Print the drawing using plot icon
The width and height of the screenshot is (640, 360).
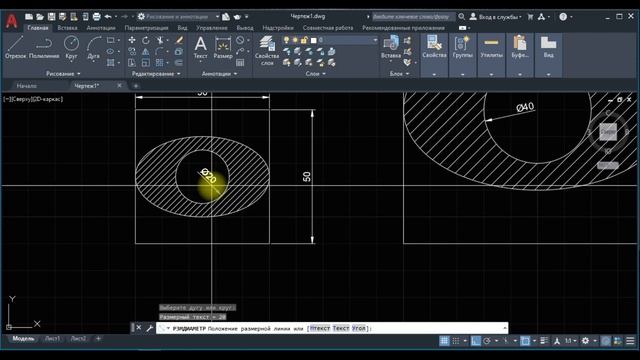point(96,17)
